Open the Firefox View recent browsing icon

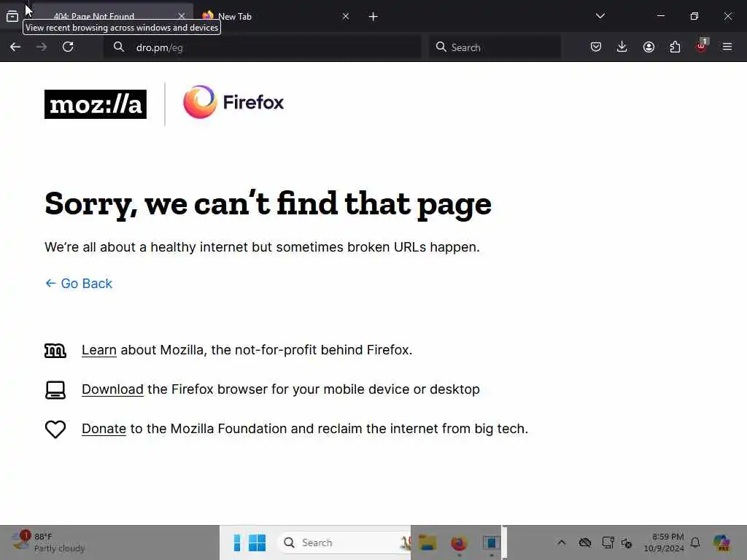tap(12, 16)
